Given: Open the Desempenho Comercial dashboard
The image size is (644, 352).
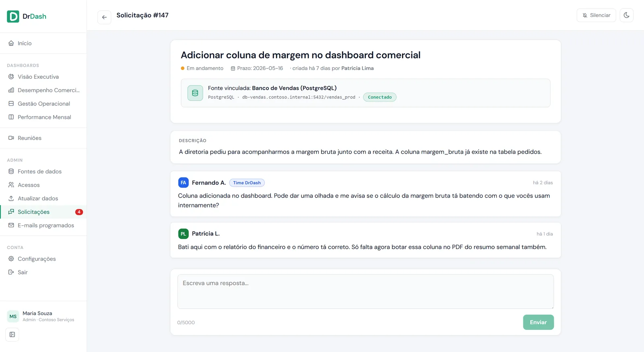Looking at the screenshot, I should 43,90.
